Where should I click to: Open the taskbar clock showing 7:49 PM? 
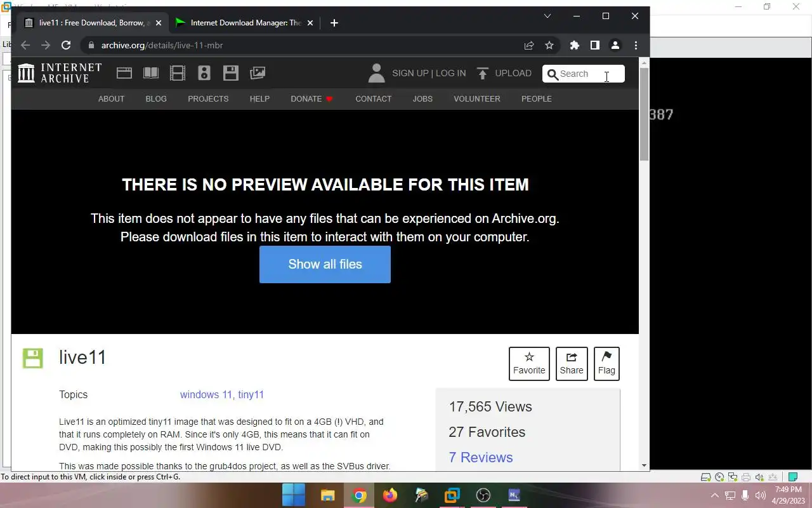coord(788,495)
